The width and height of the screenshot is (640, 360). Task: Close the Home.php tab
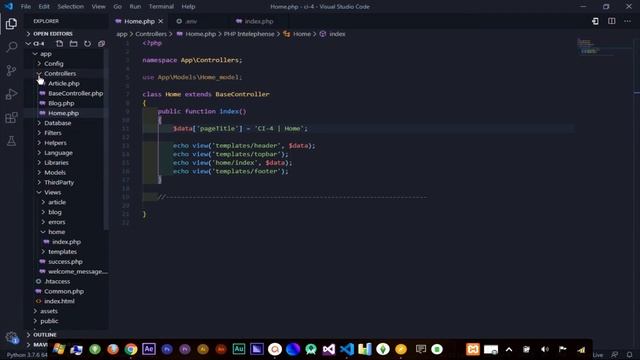[x=161, y=21]
